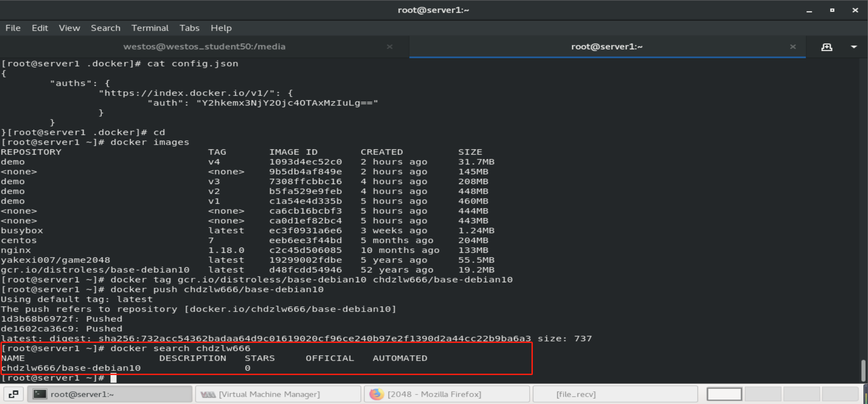868x404 pixels.
Task: Open the Edit menu
Action: coord(40,28)
